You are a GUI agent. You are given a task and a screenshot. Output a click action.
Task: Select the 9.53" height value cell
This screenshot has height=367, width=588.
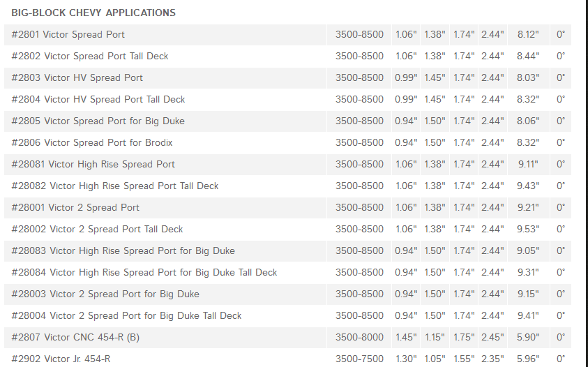pyautogui.click(x=528, y=229)
